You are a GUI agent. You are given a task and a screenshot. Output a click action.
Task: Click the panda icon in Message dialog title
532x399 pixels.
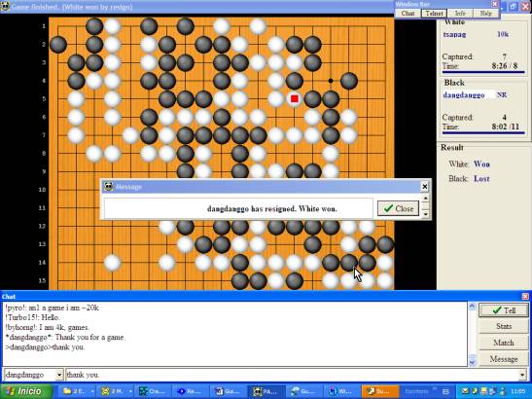(x=108, y=187)
